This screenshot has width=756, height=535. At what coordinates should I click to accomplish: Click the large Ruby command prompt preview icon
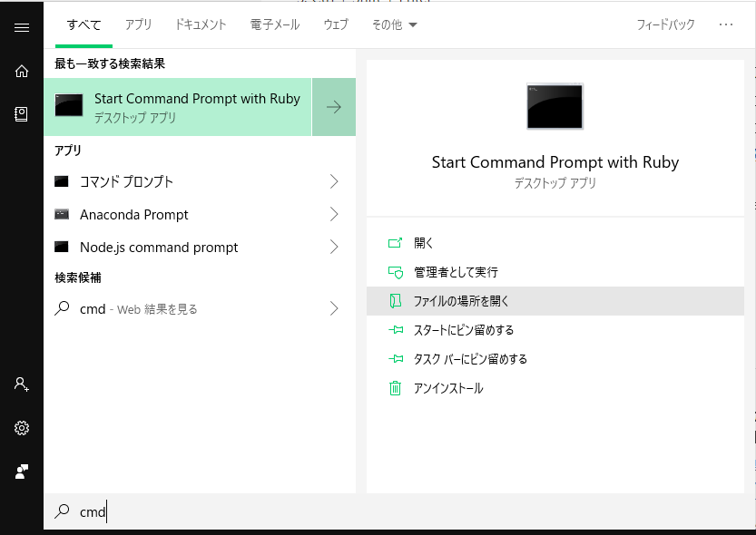pos(555,106)
